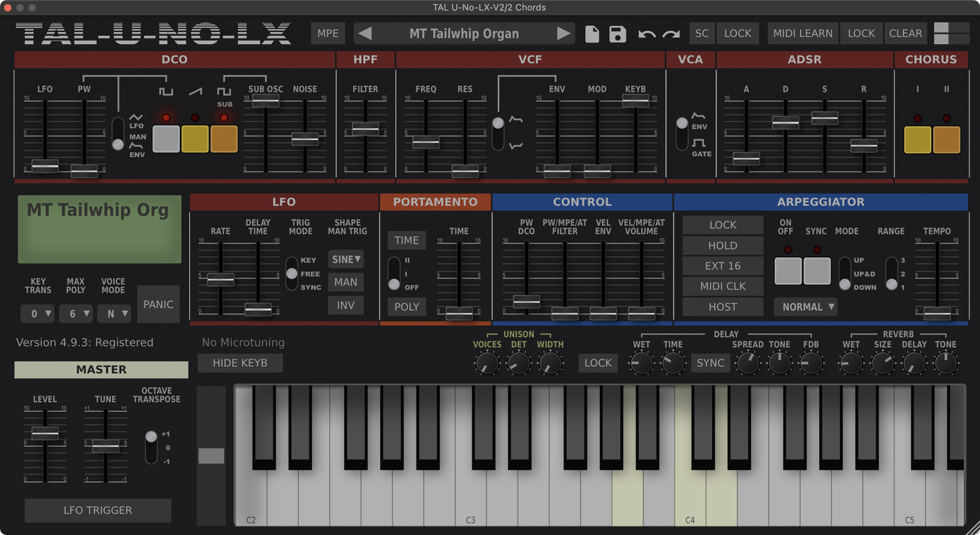Click the reverb SIZE knob
Viewport: 980px width, 535px height.
(x=882, y=363)
